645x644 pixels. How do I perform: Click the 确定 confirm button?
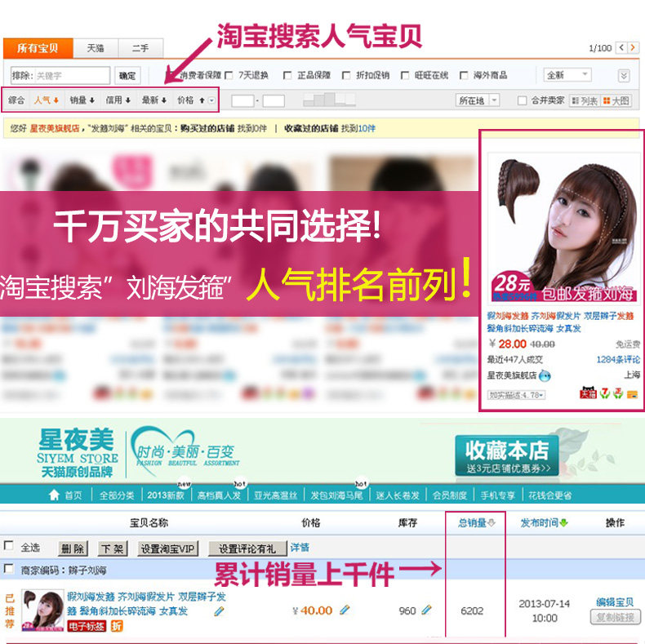[x=127, y=76]
